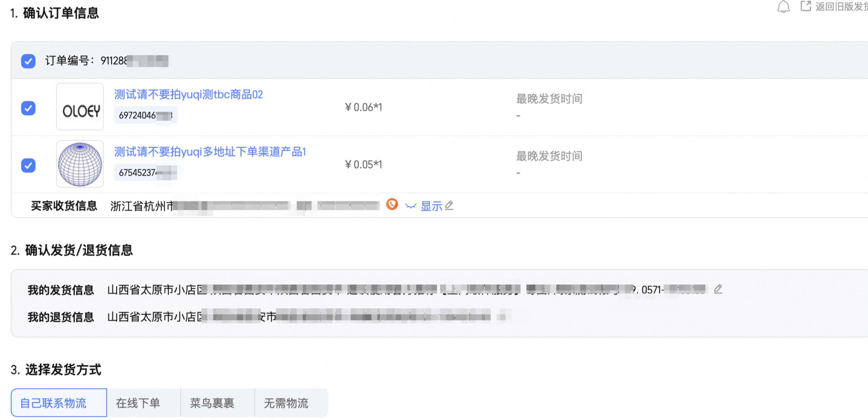Click the 我的退货信息 label
The height and width of the screenshot is (420, 868).
61,317
